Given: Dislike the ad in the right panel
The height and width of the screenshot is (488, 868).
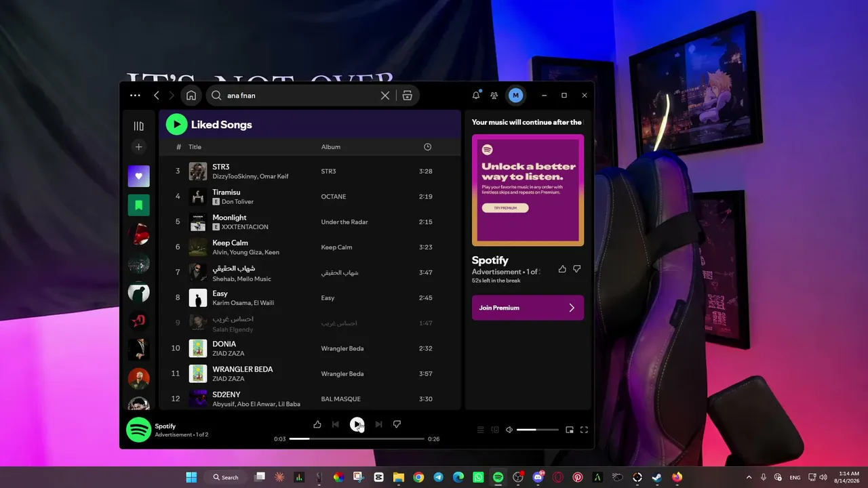Looking at the screenshot, I should 577,269.
